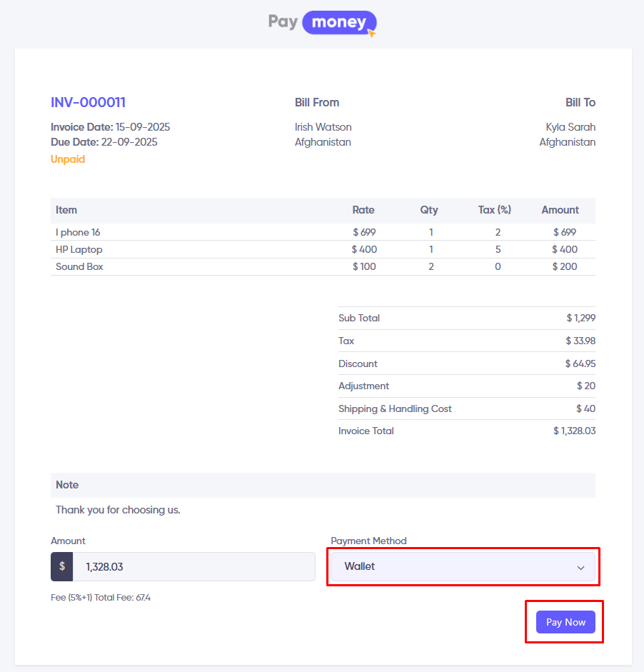Click the Amount input field showing 1,328.03

click(x=193, y=566)
